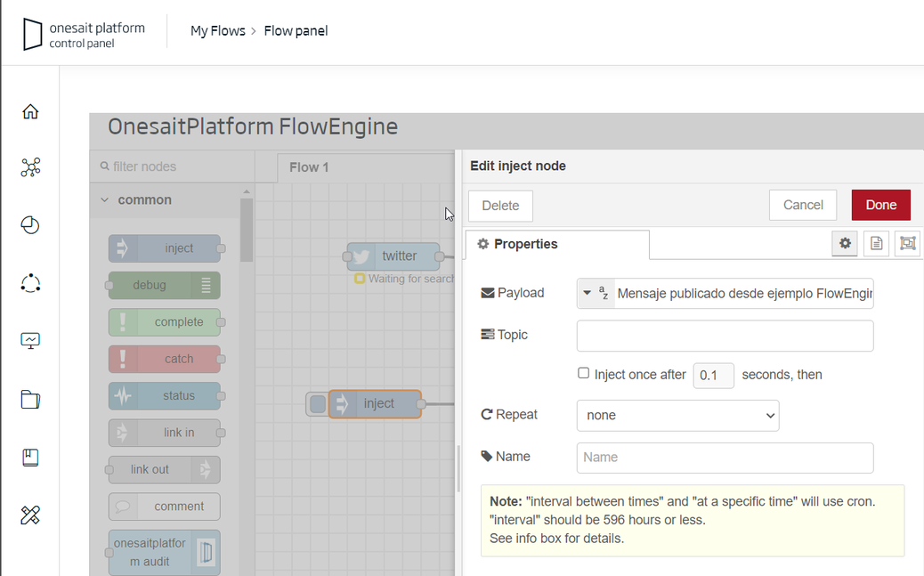924x576 pixels.
Task: Open the Repeat dropdown
Action: pos(677,415)
